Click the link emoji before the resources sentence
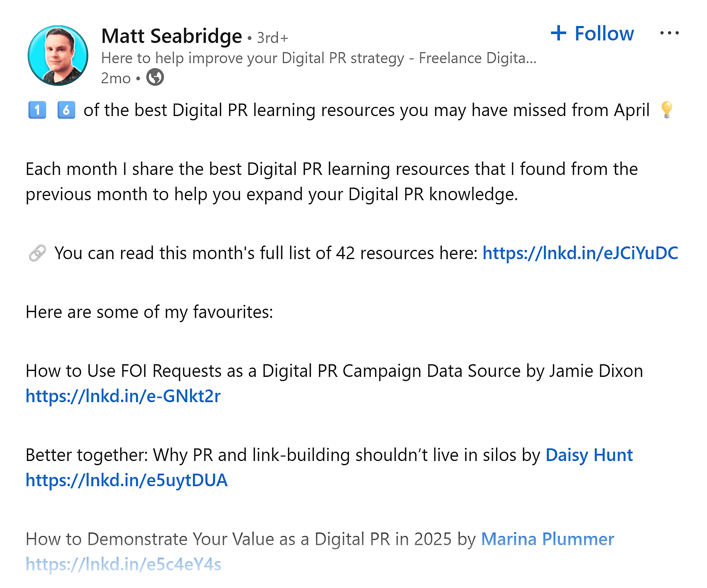Screen dimensions: 707x588 pos(38,253)
